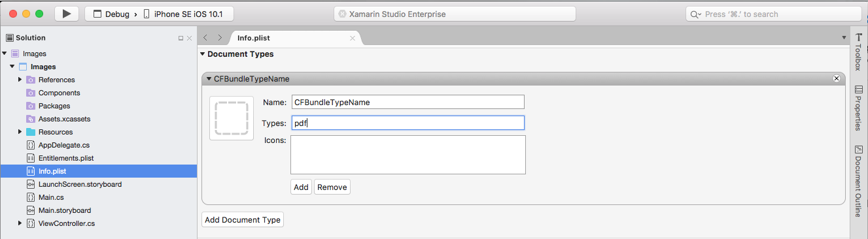Click the document icon placeholder well
This screenshot has height=239, width=868.
pos(232,118)
